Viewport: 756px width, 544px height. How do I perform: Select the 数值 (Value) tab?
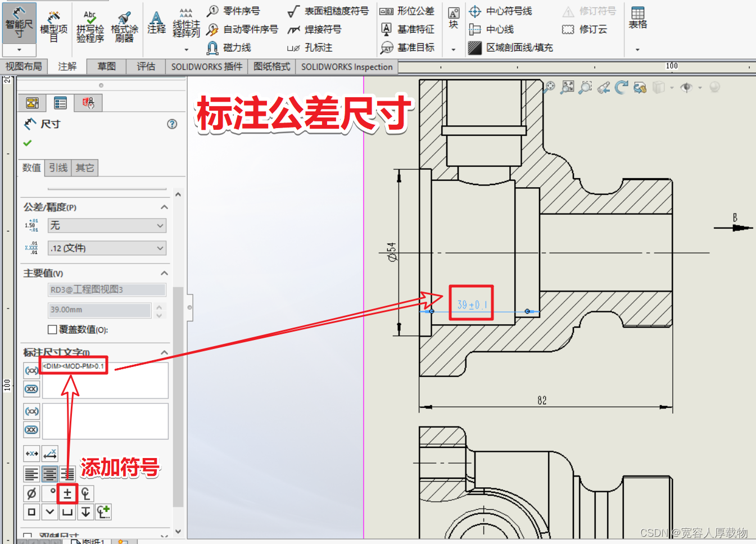(x=31, y=167)
